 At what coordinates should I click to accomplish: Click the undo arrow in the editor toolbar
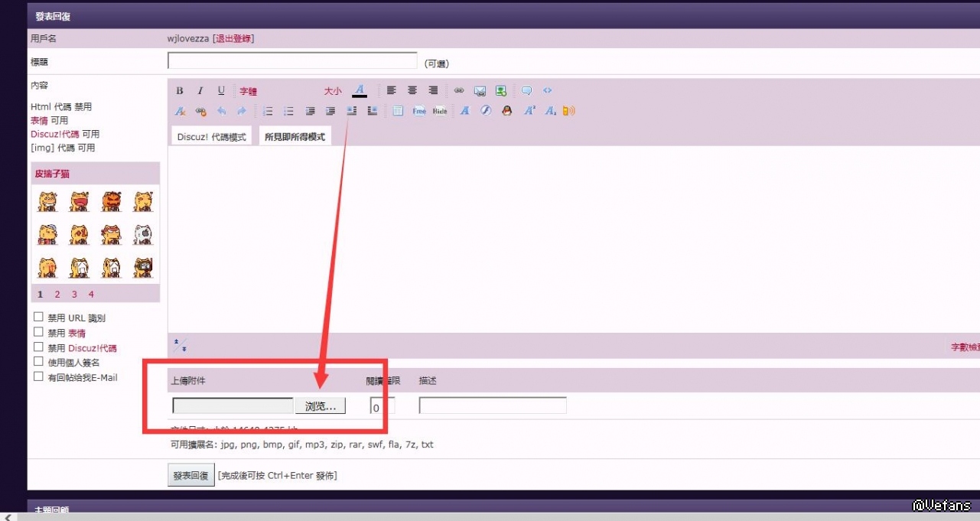pyautogui.click(x=221, y=111)
